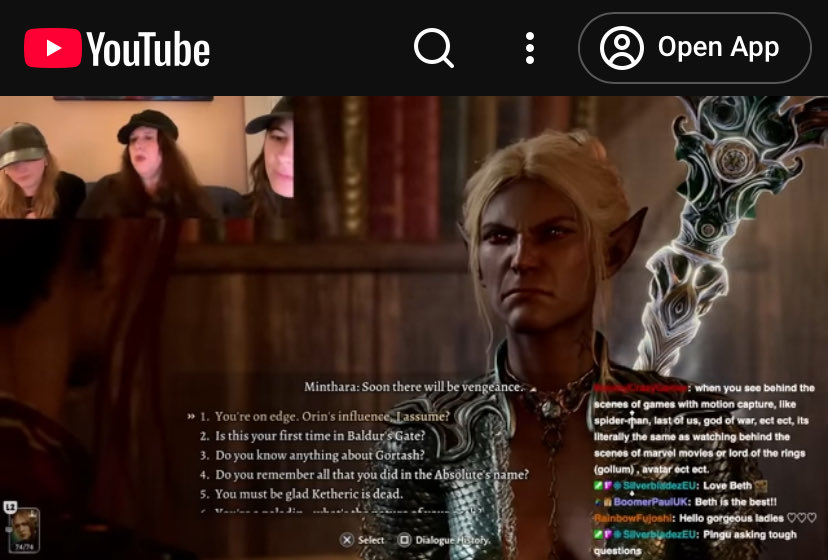Click the "Minthara: Soon there will be vengeance" subtitle

(x=413, y=387)
